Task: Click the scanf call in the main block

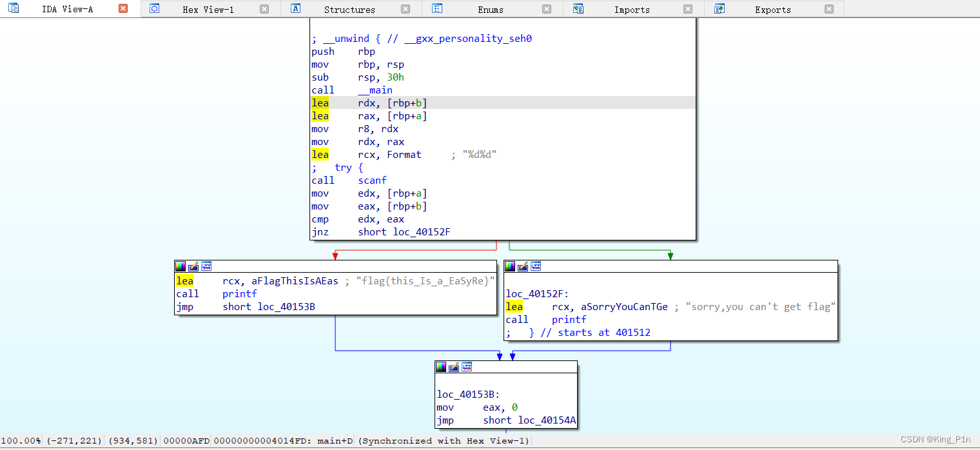Action: click(x=372, y=181)
